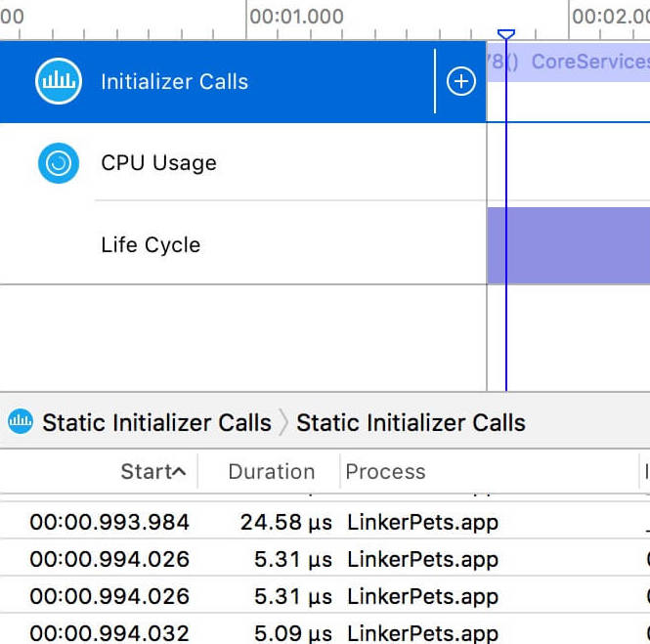Click the Duration column header

pos(271,471)
